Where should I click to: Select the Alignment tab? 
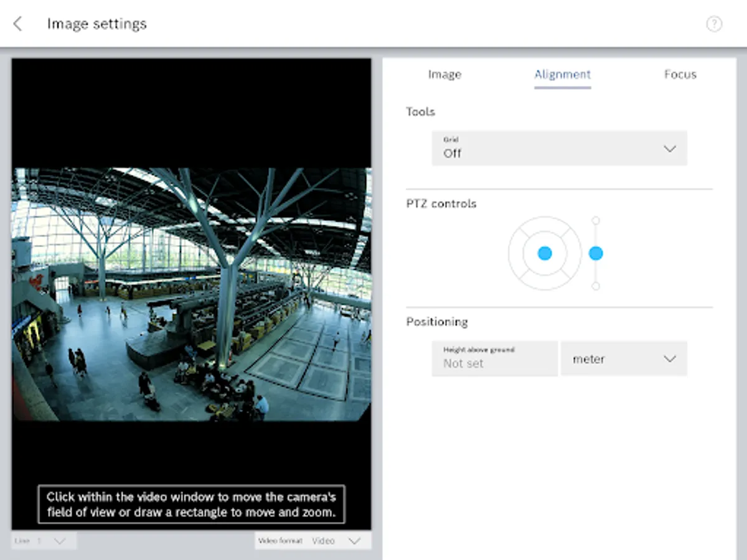[563, 75]
